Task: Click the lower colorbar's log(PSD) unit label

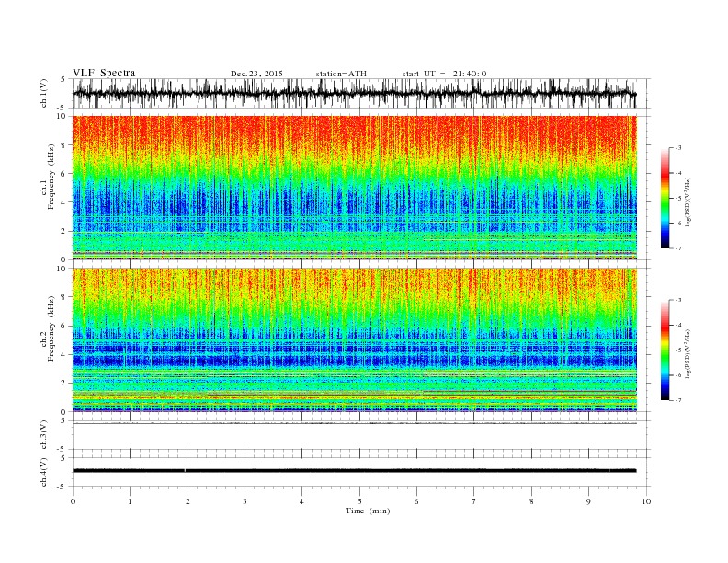Action: 688,353
